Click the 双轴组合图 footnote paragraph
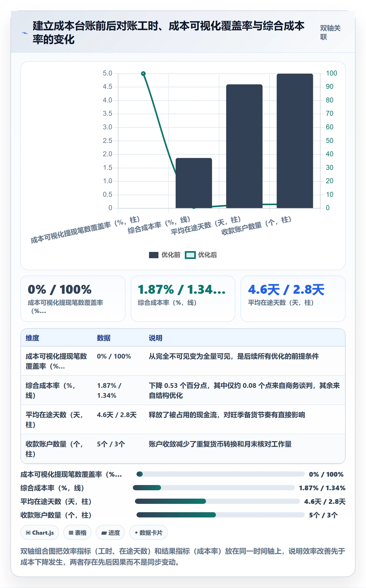The width and height of the screenshot is (366, 588). point(183,557)
